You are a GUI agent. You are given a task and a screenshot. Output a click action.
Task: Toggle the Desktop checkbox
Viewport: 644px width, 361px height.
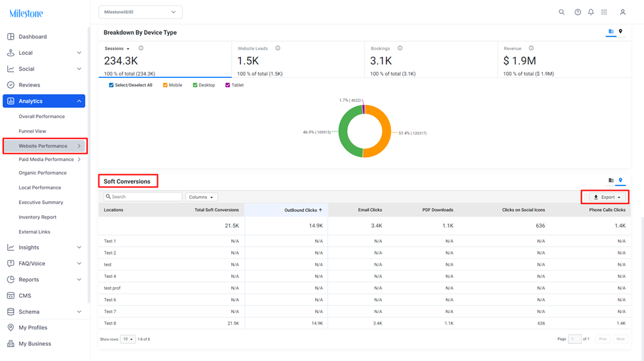195,85
